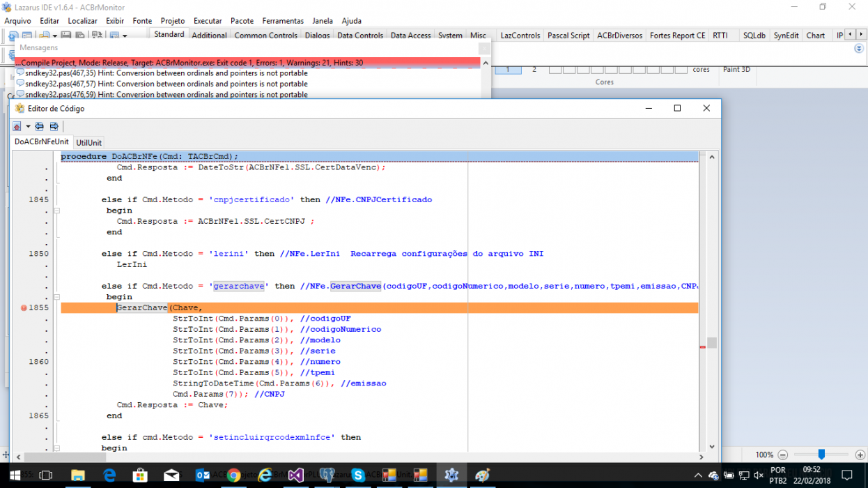Open the Lazarus icon in taskbar
The width and height of the screenshot is (868, 488).
[451, 475]
